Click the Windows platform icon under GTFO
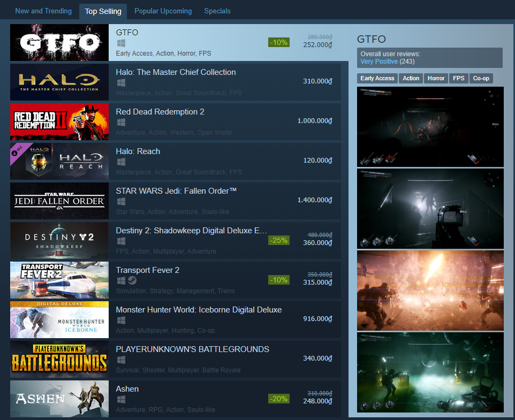The width and height of the screenshot is (515, 420). click(x=121, y=43)
